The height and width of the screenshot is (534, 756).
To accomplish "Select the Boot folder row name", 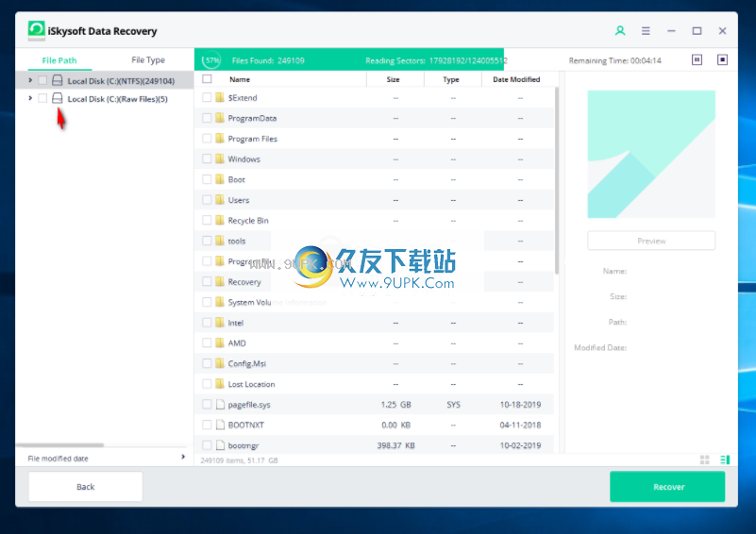I will (236, 180).
